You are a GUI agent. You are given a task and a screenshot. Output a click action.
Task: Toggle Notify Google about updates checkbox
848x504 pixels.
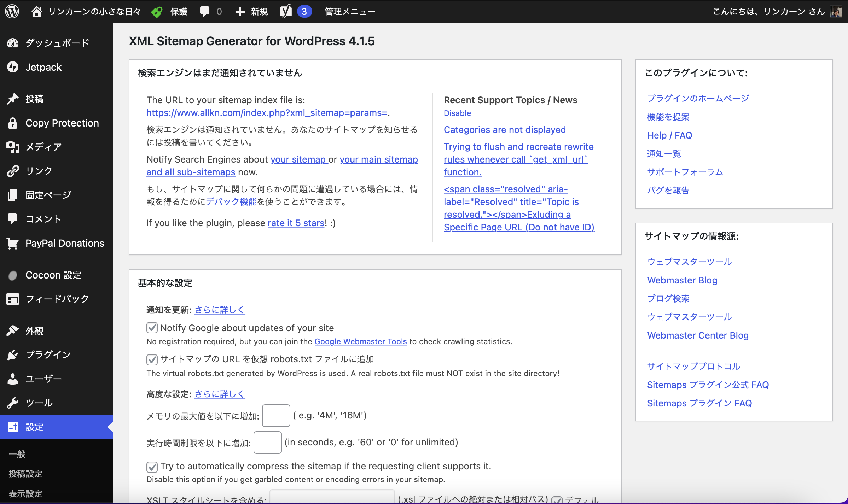tap(152, 328)
